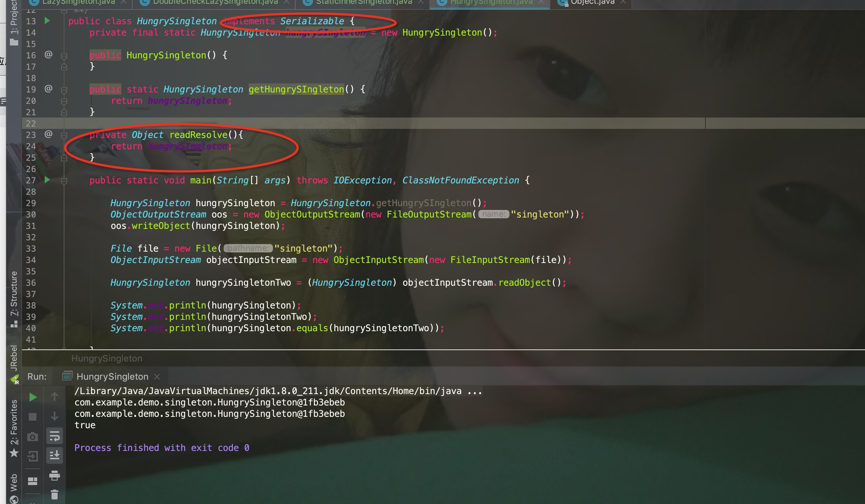Click the Clear All trash icon
This screenshot has height=504, width=865.
55,495
